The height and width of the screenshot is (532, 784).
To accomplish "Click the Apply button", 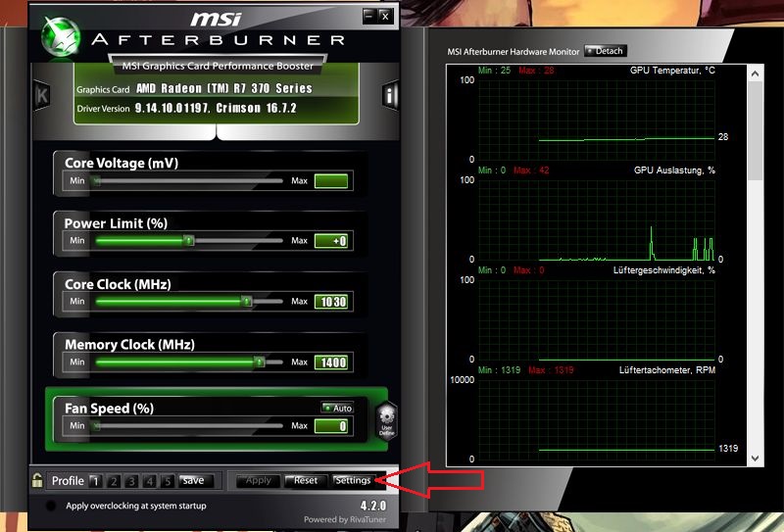I will click(258, 480).
